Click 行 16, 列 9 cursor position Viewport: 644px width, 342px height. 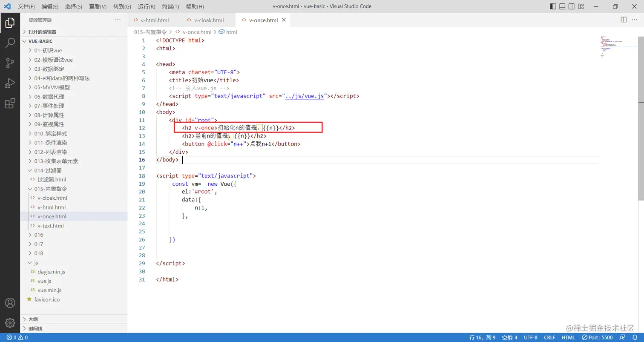[482, 337]
